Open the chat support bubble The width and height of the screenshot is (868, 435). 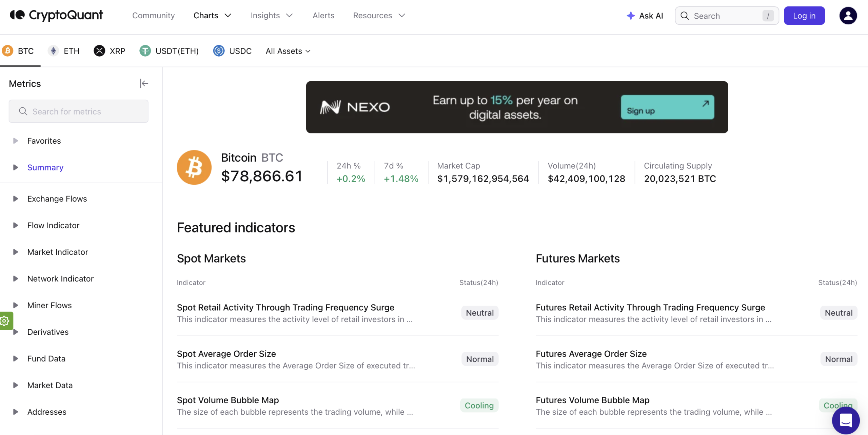tap(846, 420)
